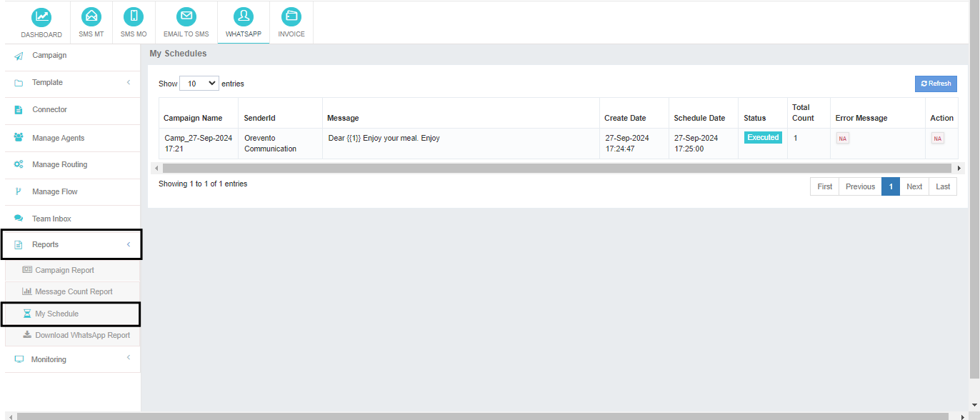Click the SMS MT envelope icon
The height and width of the screenshot is (420, 980).
pyautogui.click(x=91, y=16)
